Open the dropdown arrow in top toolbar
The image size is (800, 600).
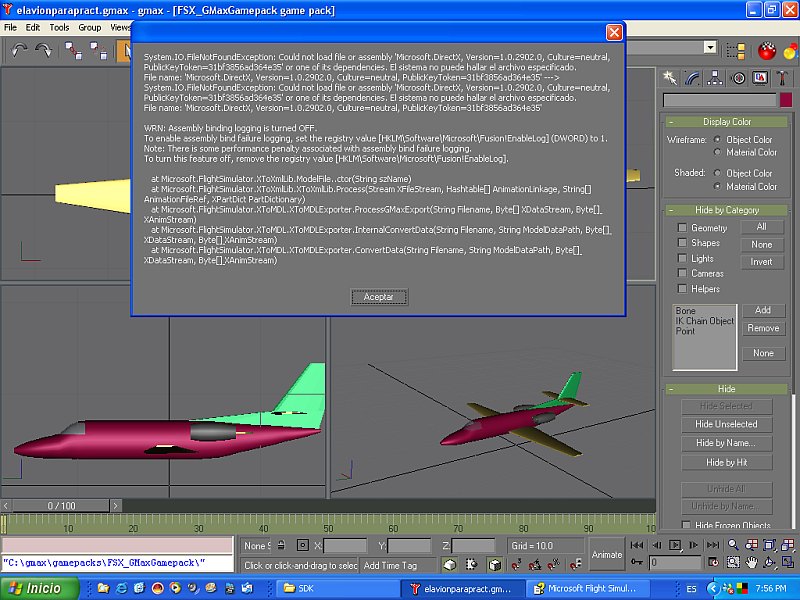tap(710, 47)
